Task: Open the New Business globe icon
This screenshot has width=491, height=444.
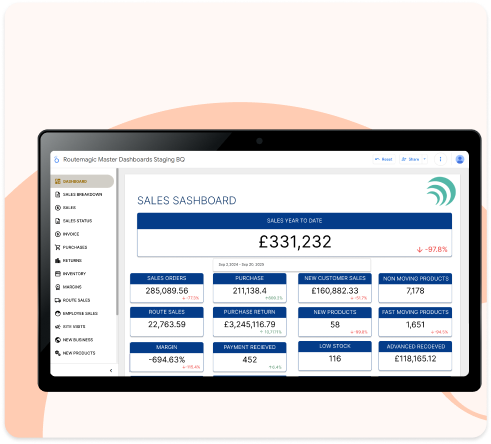Action: pos(58,340)
